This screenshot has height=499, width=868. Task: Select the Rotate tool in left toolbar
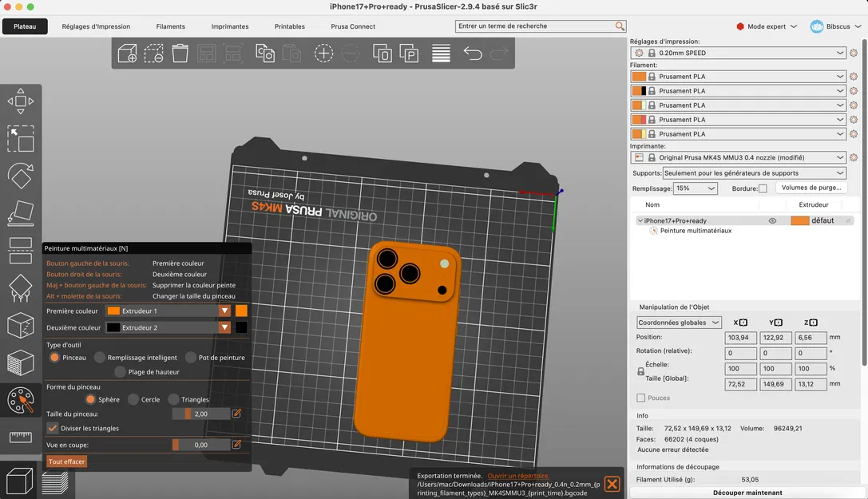pyautogui.click(x=21, y=176)
